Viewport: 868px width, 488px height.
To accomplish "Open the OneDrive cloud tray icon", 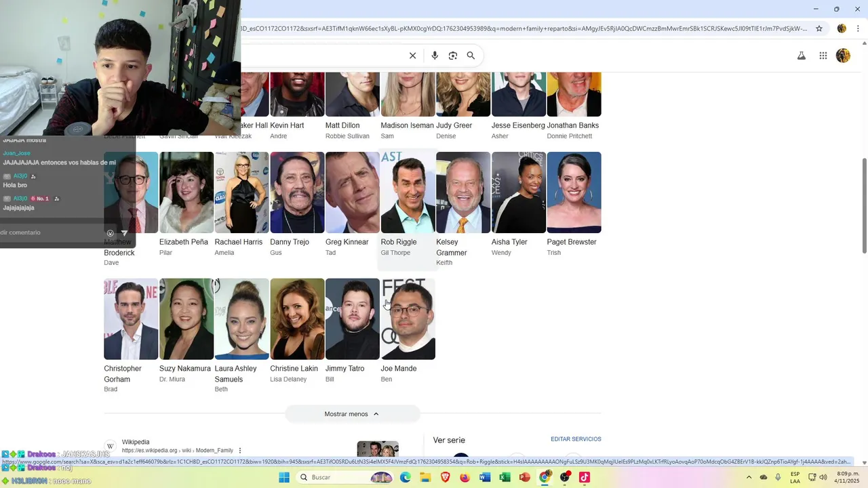I will (x=764, y=477).
